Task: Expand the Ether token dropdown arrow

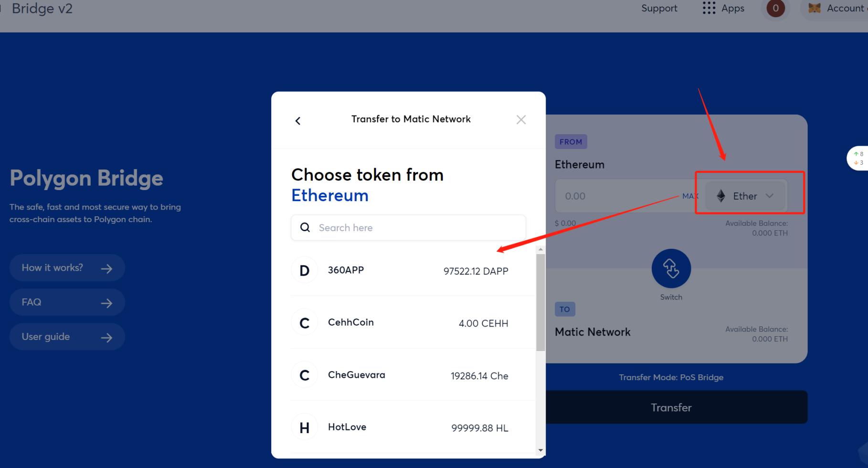Action: coord(769,196)
